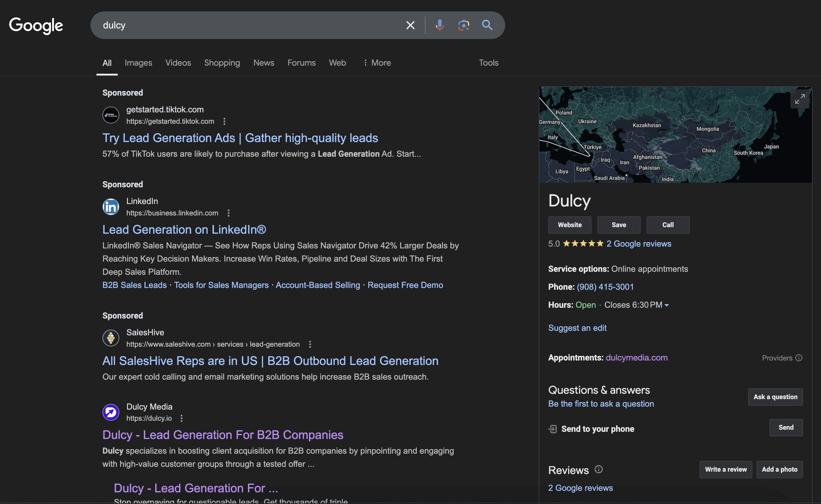Viewport: 821px width, 504px height.
Task: Expand the hours dropdown arrow
Action: click(667, 305)
